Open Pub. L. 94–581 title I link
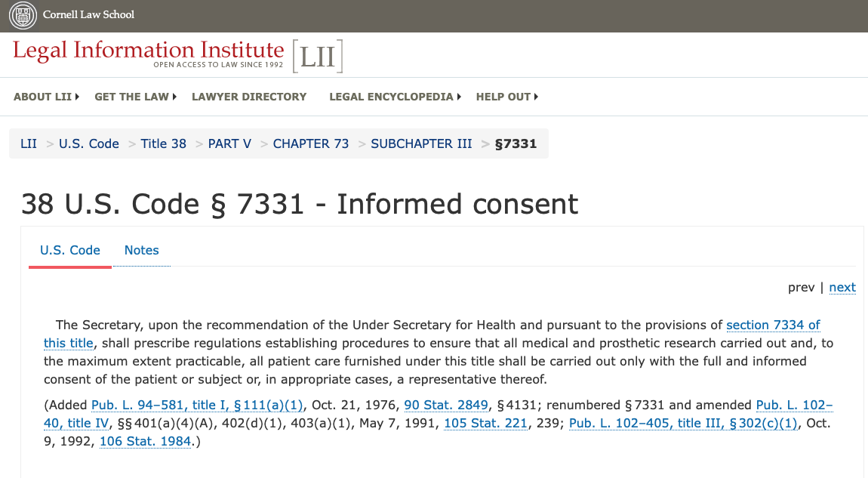The image size is (868, 478). pos(197,406)
